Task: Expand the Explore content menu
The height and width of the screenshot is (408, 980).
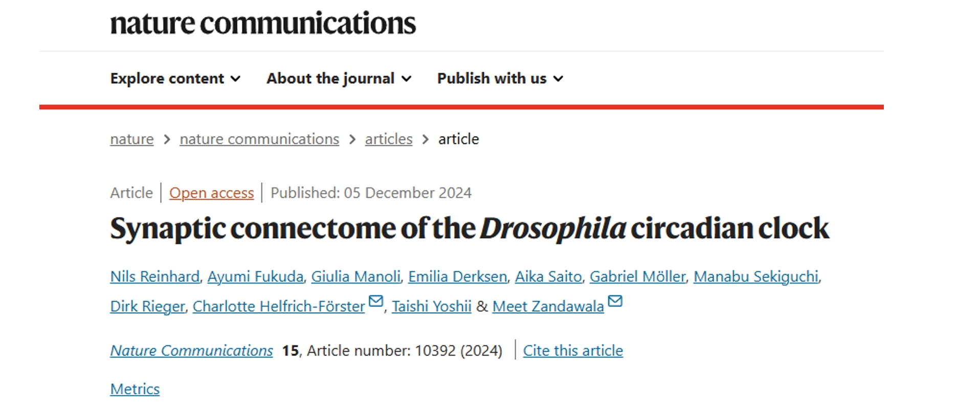Action: point(175,78)
